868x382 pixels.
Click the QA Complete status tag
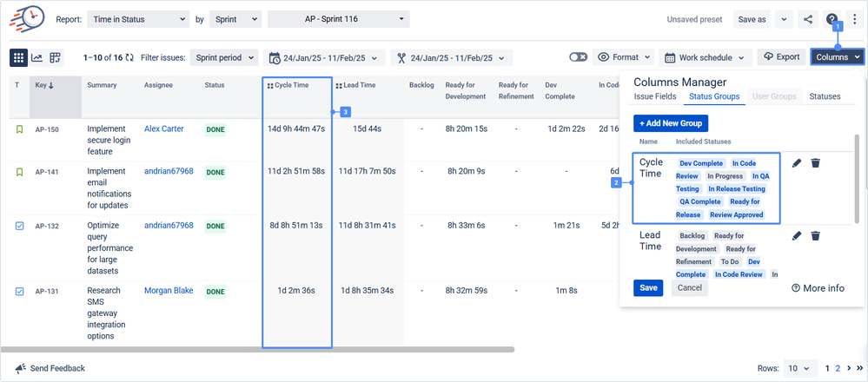pos(700,201)
